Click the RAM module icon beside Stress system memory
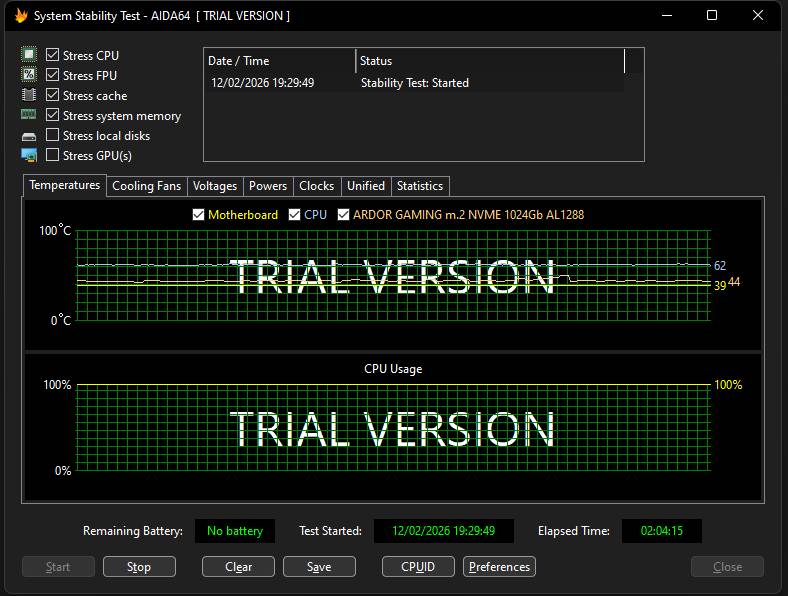Viewport: 788px width, 596px height. [x=29, y=115]
